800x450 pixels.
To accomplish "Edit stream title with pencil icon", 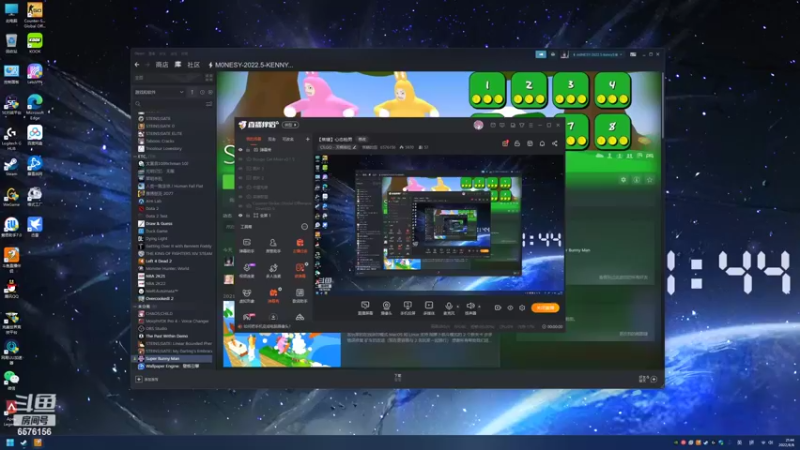I will 355,147.
